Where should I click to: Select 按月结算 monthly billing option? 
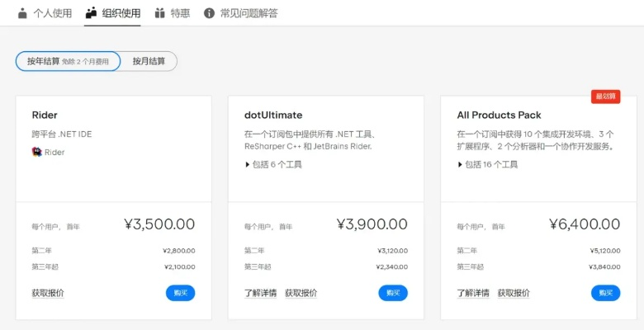(149, 62)
